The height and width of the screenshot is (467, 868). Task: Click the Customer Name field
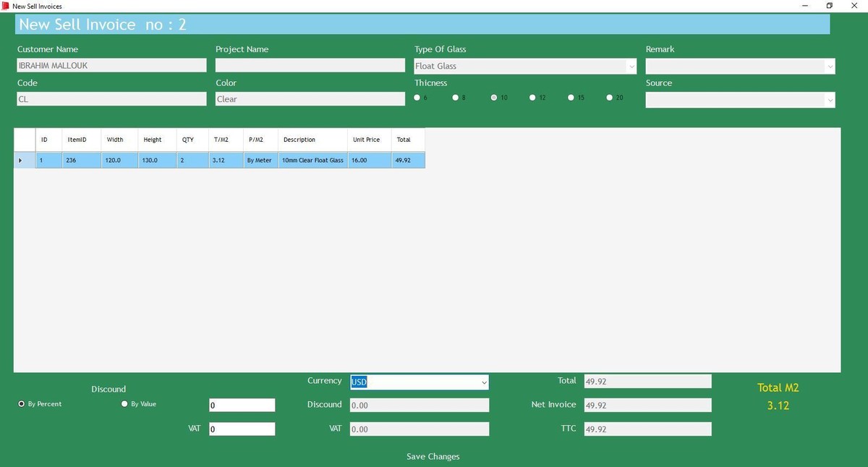click(x=111, y=65)
